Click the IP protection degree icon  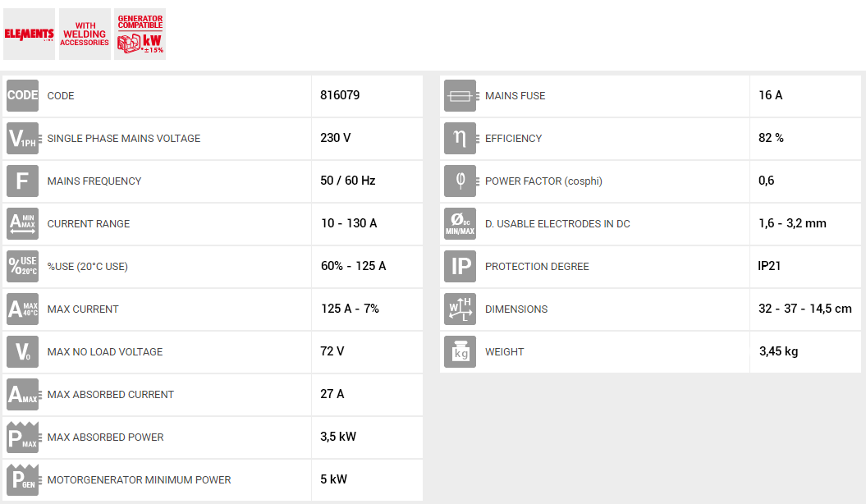tap(460, 266)
